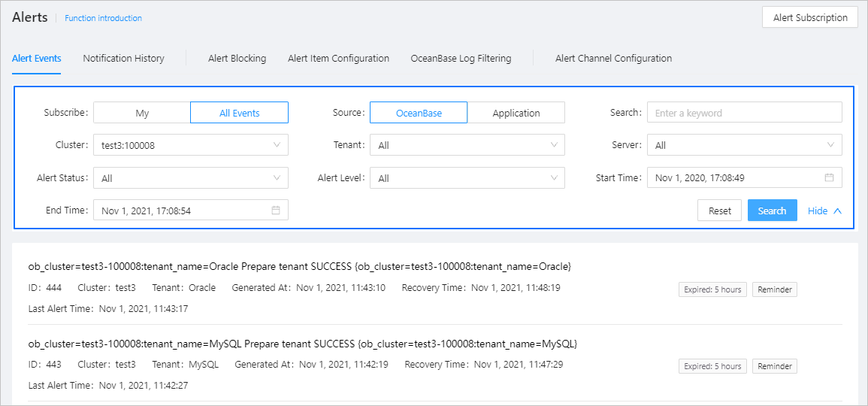Viewport: 868px width, 406px height.
Task: Go to the Alert Blocking tab
Action: click(237, 58)
